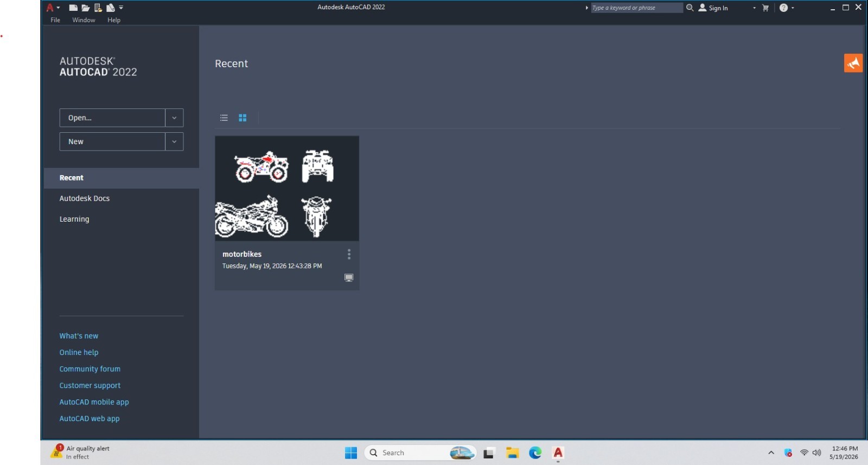Click the motorbikes file name
The width and height of the screenshot is (868, 465).
242,254
